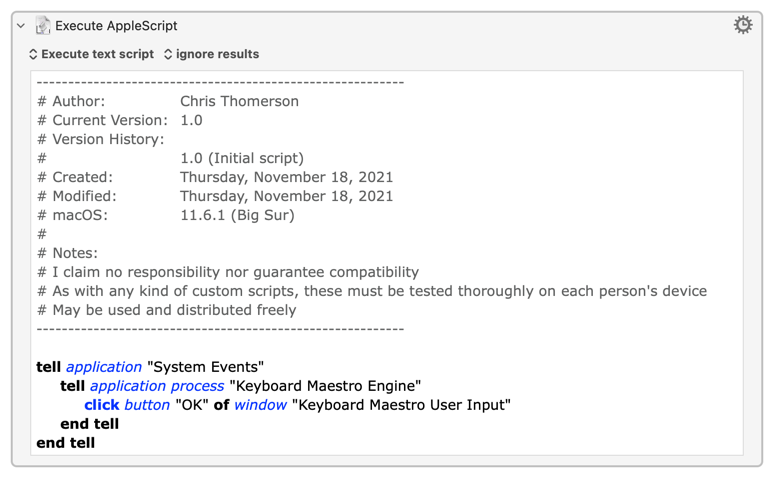774x481 pixels.
Task: Open the action gear menu
Action: coord(742,25)
